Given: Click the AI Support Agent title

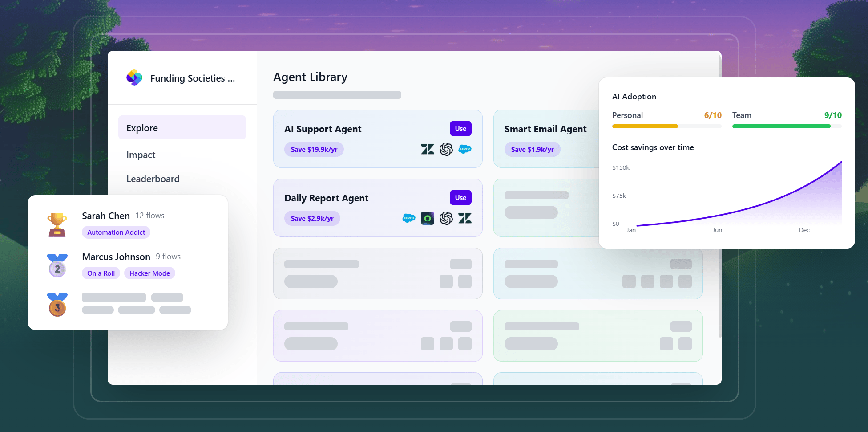Looking at the screenshot, I should point(323,129).
